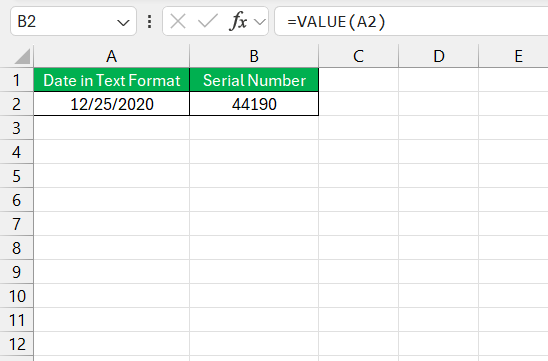548x361 pixels.
Task: Select row 5 header
Action: [16, 176]
